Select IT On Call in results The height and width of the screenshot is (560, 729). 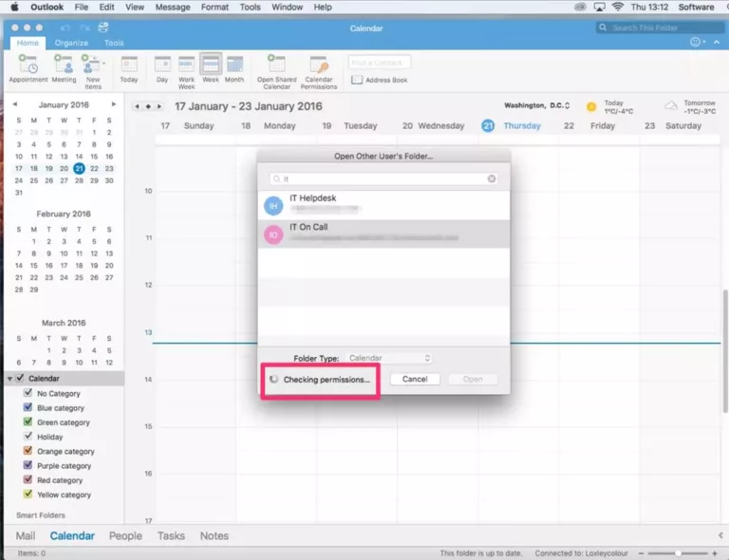coord(383,233)
